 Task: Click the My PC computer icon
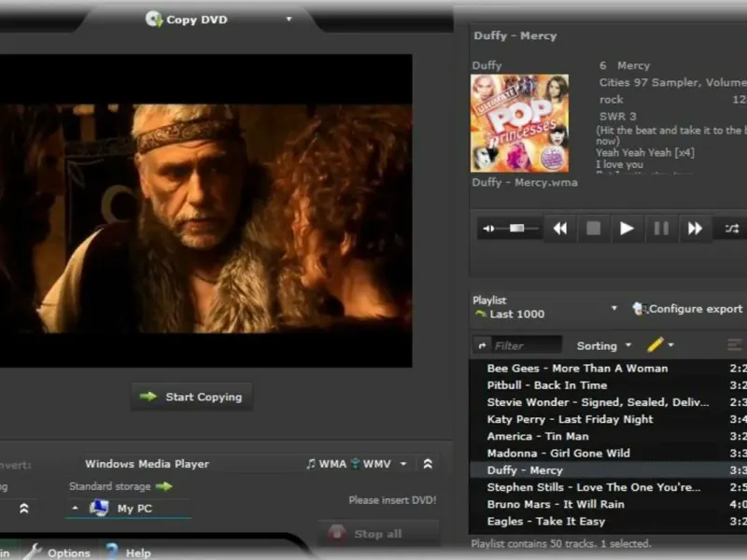(x=99, y=508)
